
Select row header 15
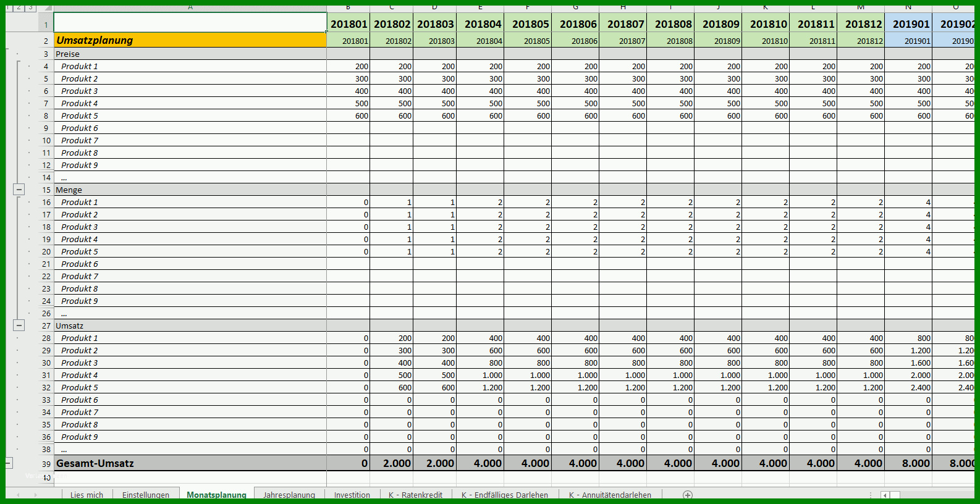point(46,190)
